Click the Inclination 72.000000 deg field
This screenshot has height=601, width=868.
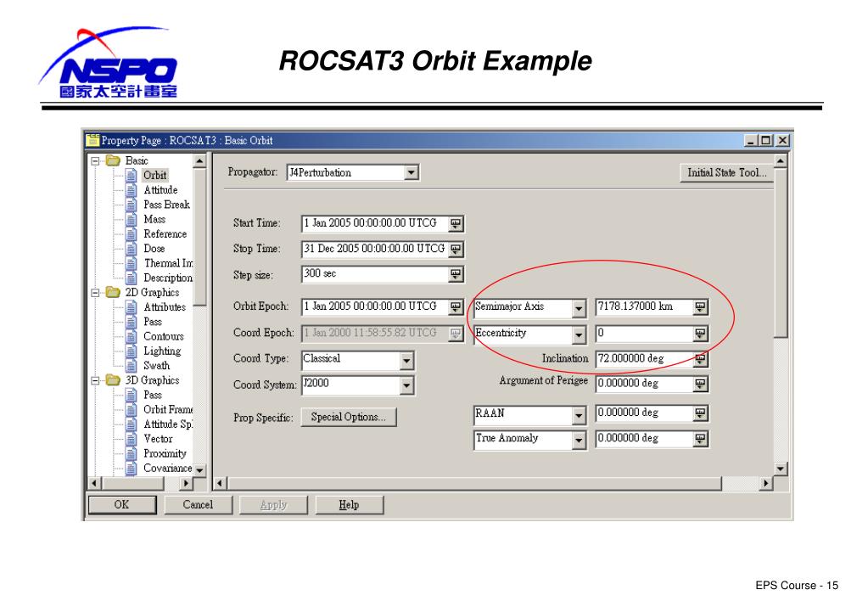tap(645, 359)
